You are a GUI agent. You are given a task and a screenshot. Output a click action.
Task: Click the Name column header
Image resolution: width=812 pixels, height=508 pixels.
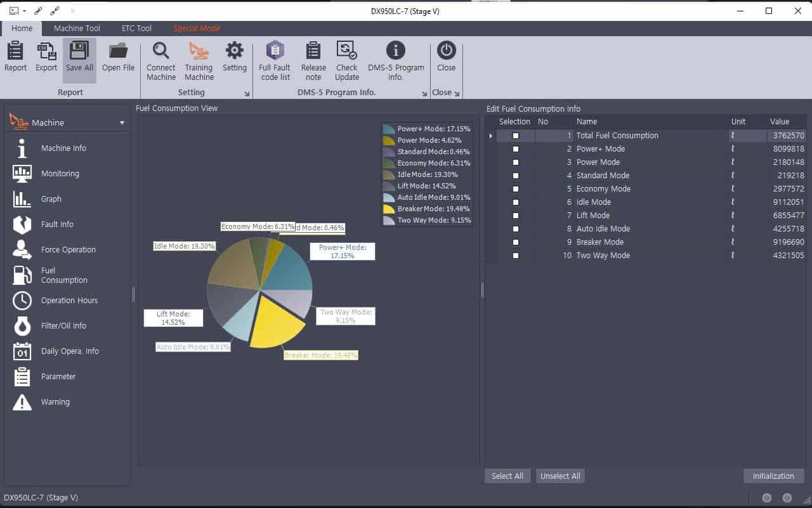587,122
